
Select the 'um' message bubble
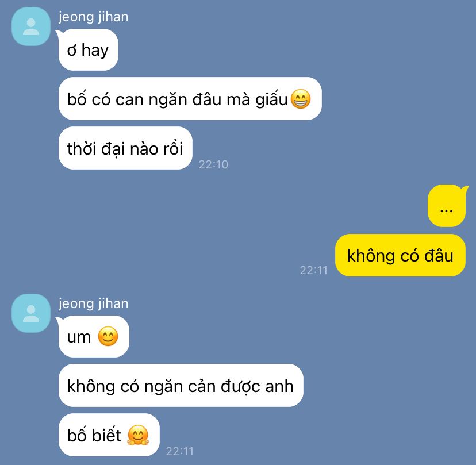coord(94,336)
